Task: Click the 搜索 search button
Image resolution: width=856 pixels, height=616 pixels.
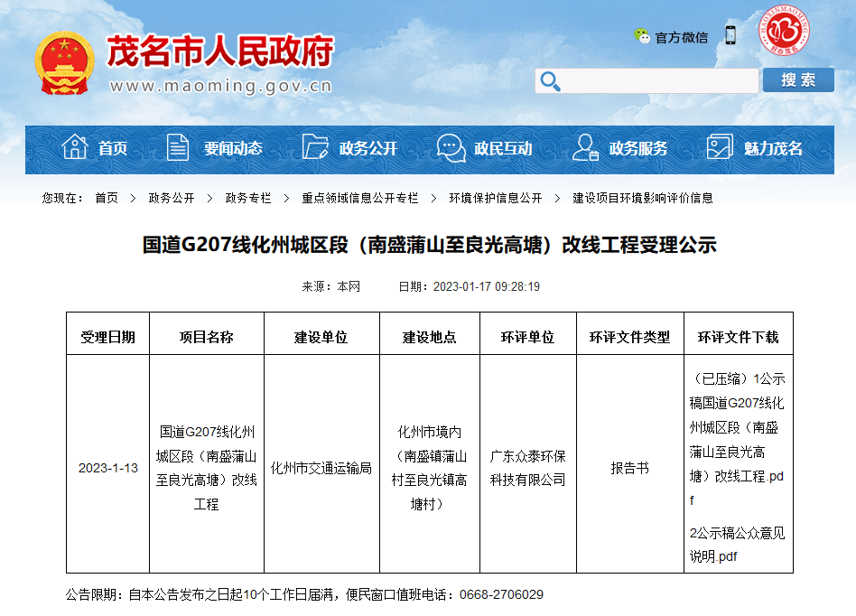Action: tap(798, 80)
